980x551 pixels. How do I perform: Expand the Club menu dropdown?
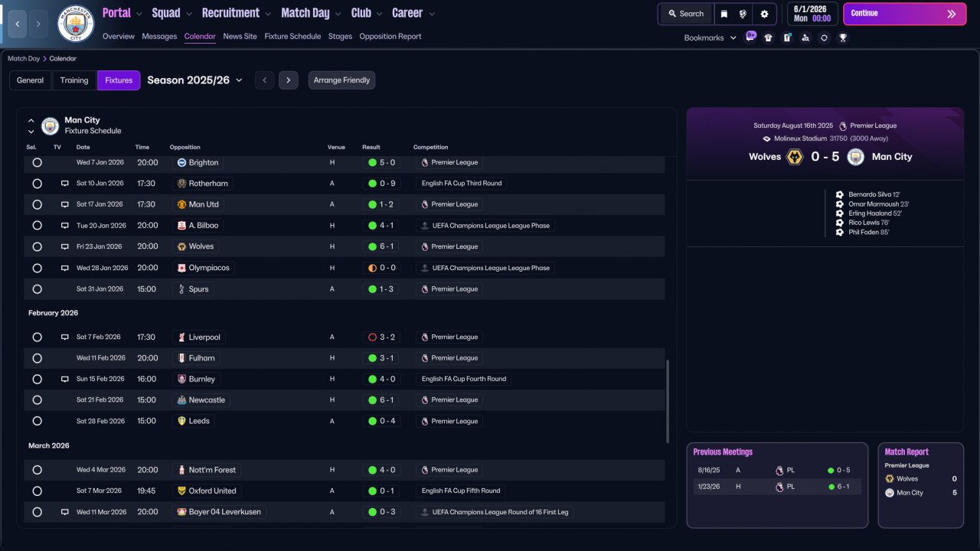[x=379, y=14]
